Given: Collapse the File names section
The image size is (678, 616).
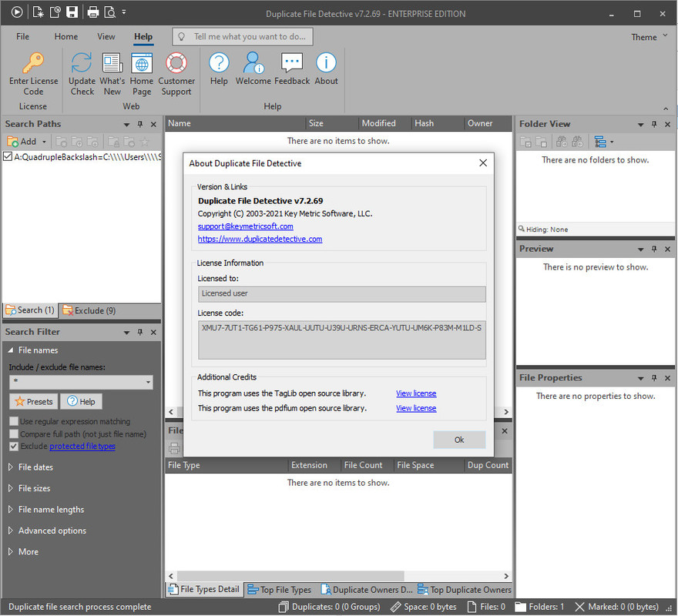Looking at the screenshot, I should click(10, 350).
